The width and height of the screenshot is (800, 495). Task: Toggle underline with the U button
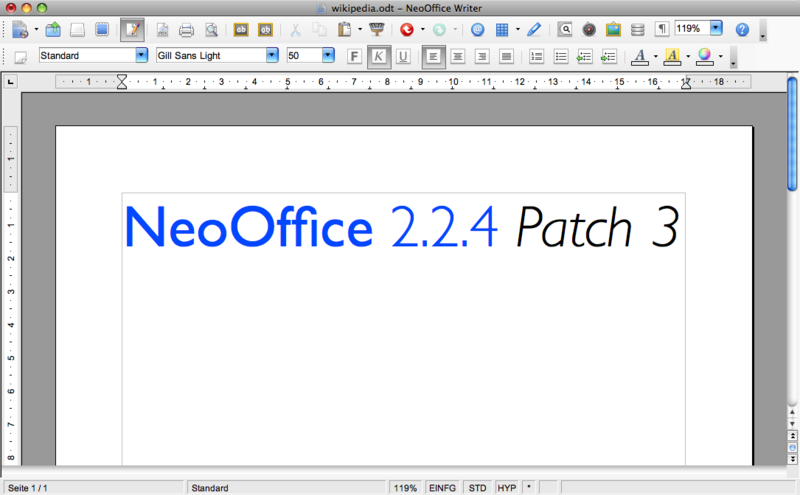click(403, 56)
